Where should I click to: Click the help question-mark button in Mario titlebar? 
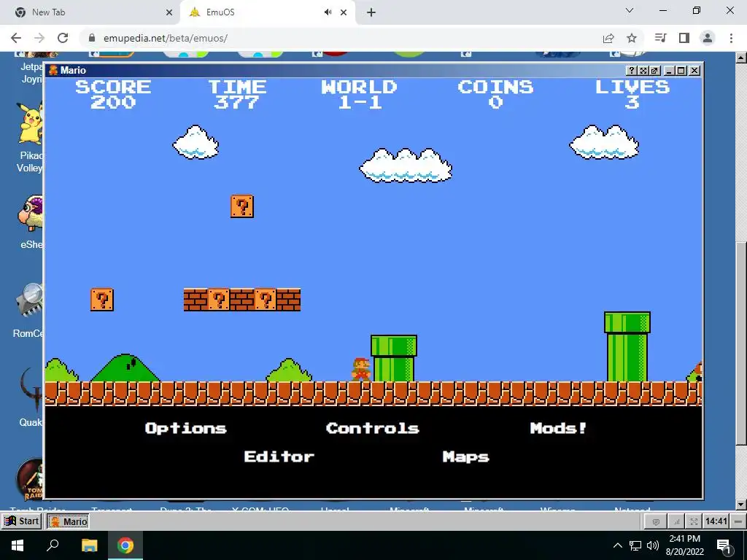click(632, 71)
